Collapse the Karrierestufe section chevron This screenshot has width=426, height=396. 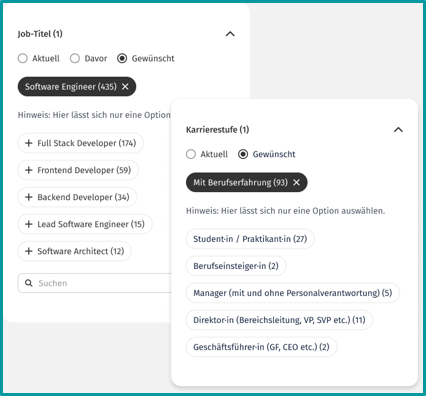click(x=398, y=129)
